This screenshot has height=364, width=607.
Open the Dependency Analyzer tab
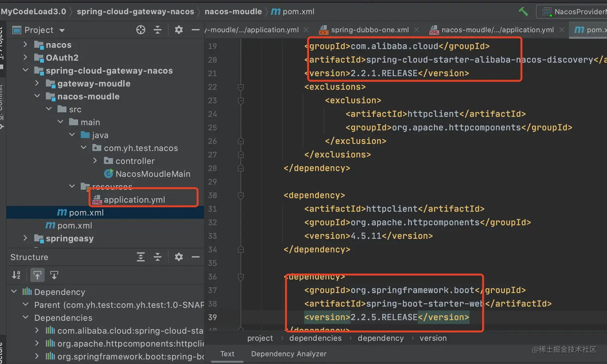[289, 354]
